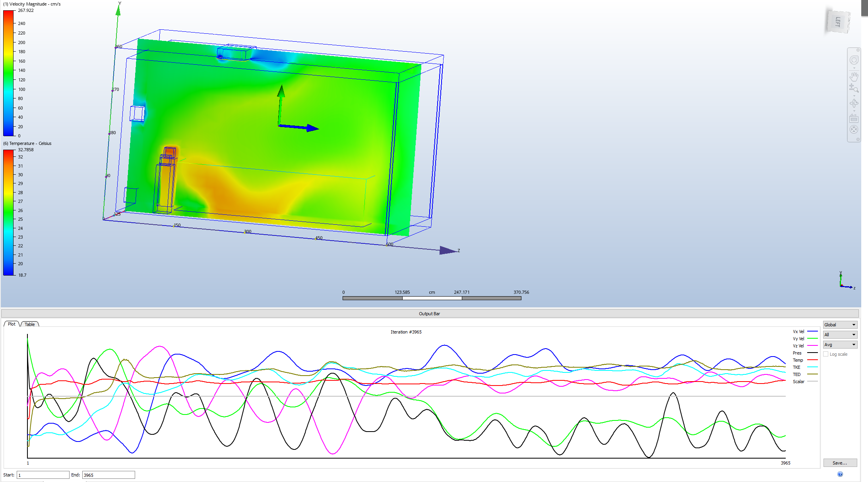Activate the Pan (hand) tool
The height and width of the screenshot is (482, 868).
point(854,77)
